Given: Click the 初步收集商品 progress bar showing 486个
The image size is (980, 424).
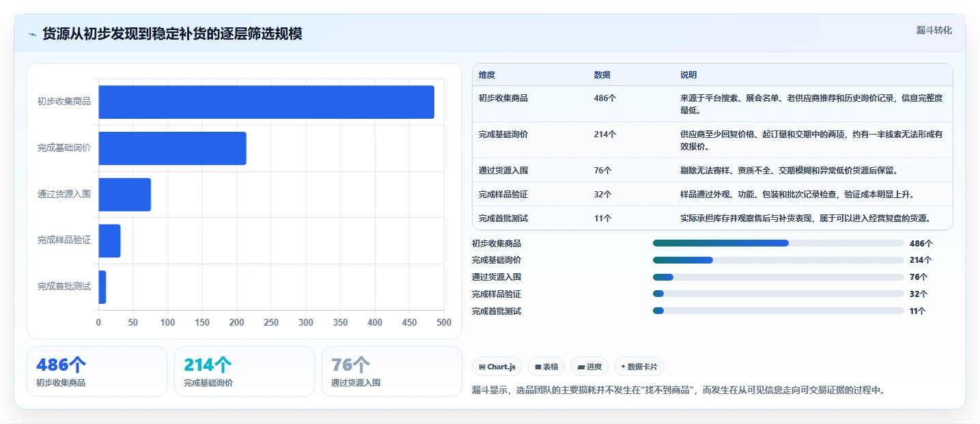Looking at the screenshot, I should [779, 243].
